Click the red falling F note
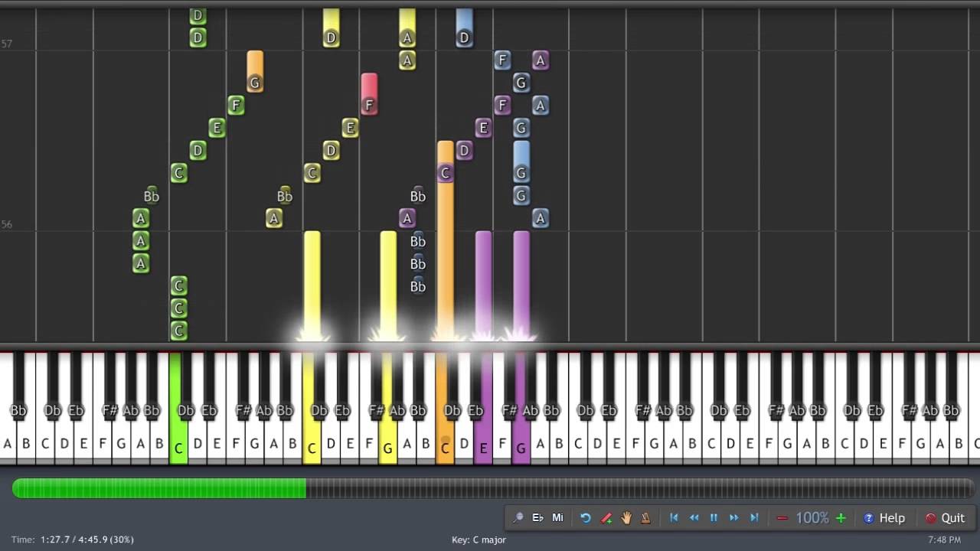 tap(369, 94)
